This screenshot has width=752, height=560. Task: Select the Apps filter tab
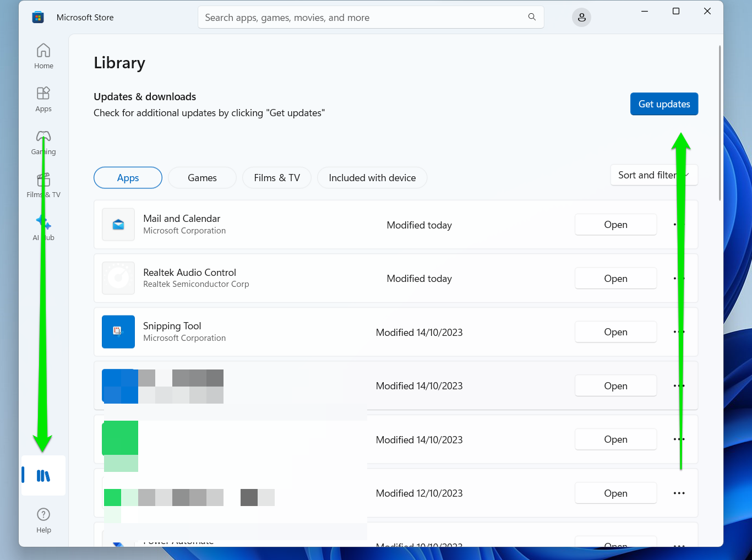(x=128, y=178)
